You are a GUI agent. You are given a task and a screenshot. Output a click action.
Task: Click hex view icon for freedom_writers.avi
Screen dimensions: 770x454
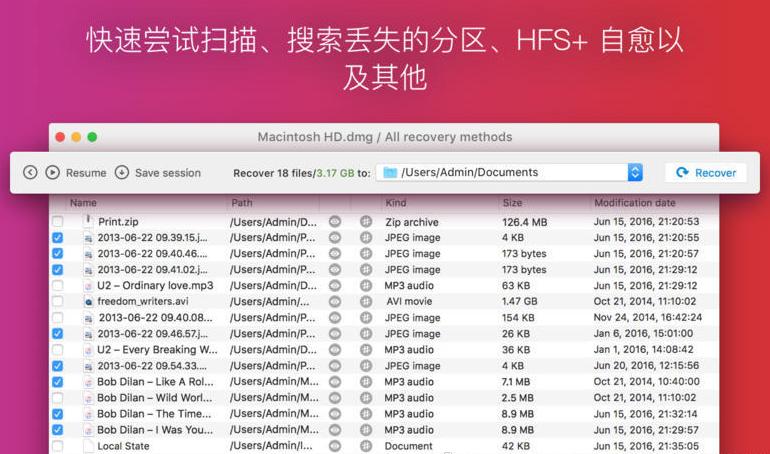[366, 302]
